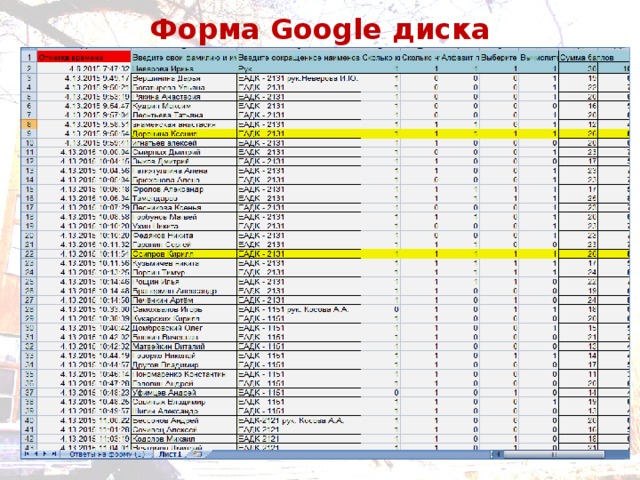
Task: Click cell 'Федяков Никита'
Action: tap(184, 235)
